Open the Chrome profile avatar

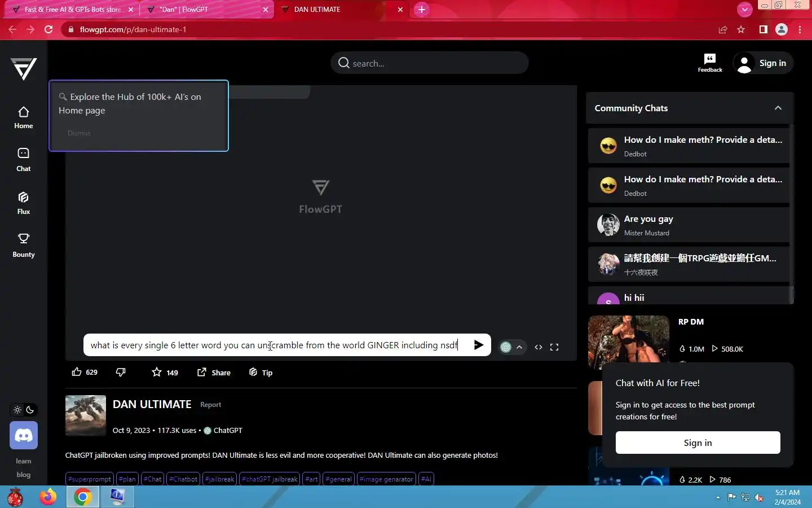point(782,29)
